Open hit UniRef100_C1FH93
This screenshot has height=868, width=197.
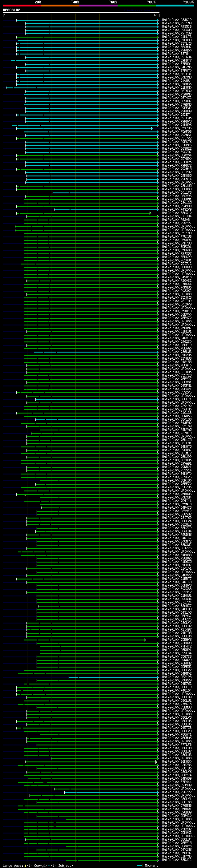(x=177, y=40)
